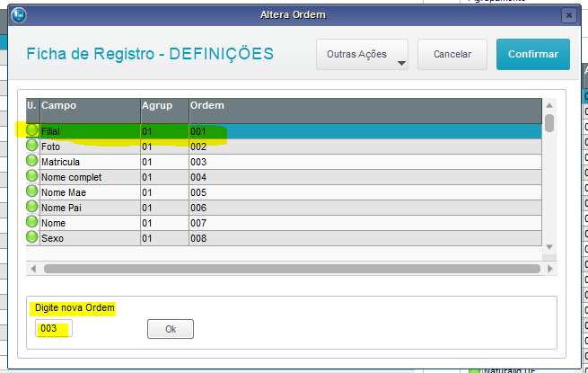Select the Foto row

point(284,147)
